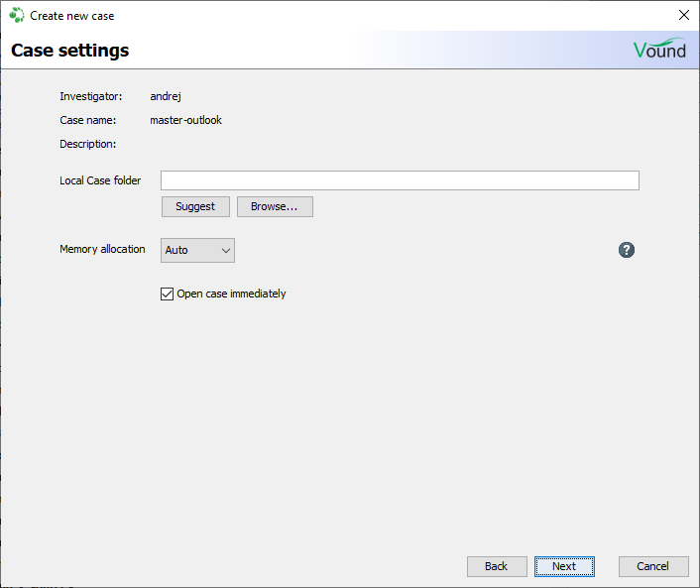Click the help question mark icon

pos(626,250)
